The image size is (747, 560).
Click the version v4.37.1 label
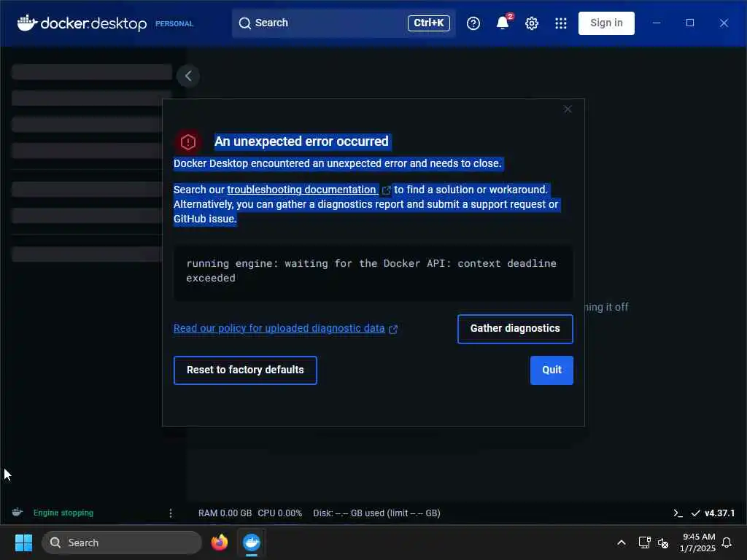(719, 513)
